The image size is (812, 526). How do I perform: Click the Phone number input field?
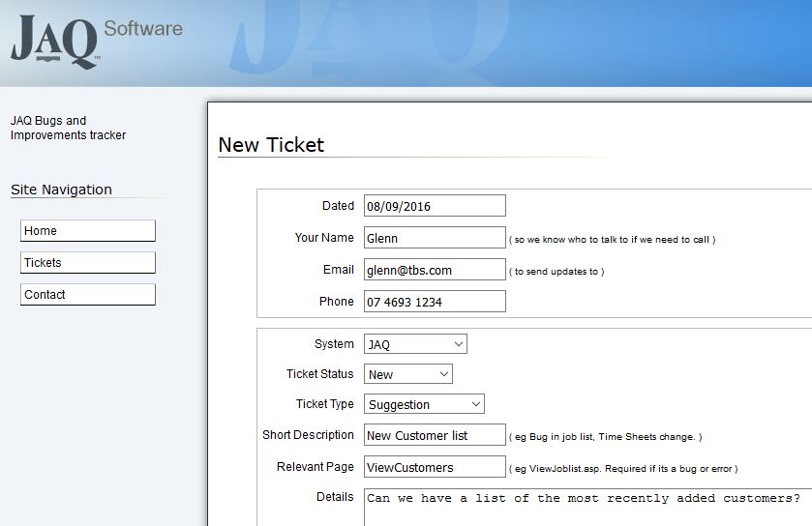tap(434, 302)
